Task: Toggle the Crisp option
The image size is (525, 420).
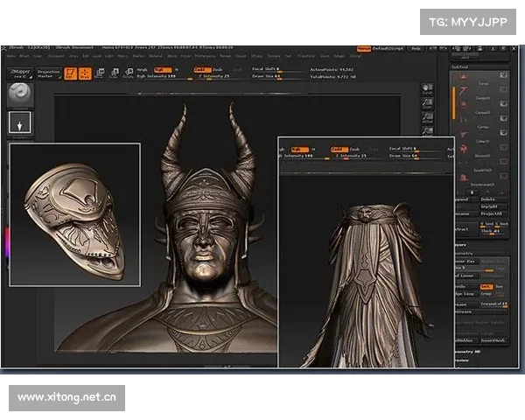Action: [x=486, y=294]
